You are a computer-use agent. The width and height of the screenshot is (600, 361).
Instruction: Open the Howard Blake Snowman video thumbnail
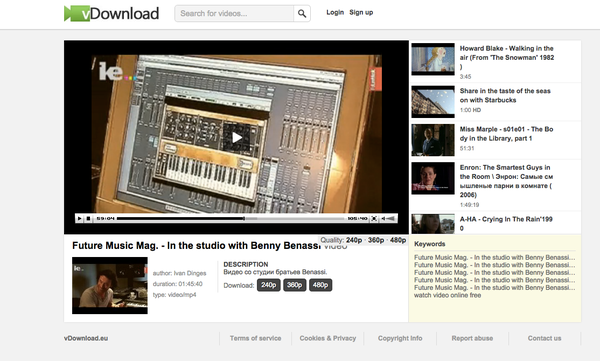coord(433,59)
